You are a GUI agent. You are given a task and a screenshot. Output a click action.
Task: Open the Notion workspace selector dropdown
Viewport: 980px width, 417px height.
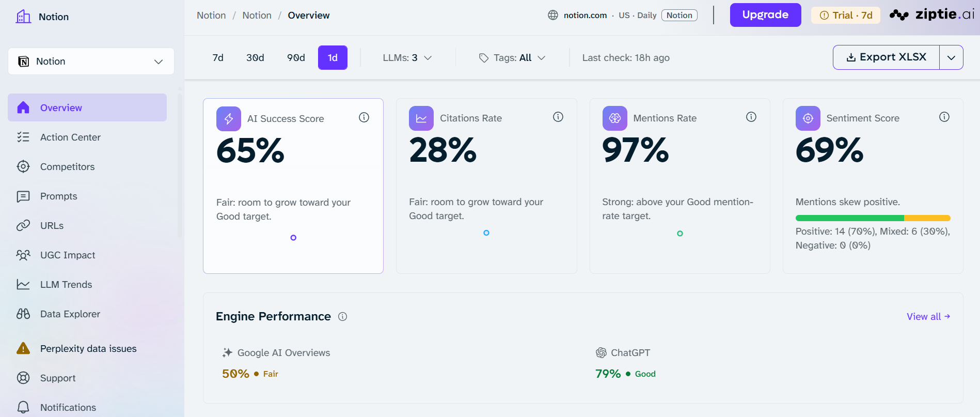coord(91,61)
